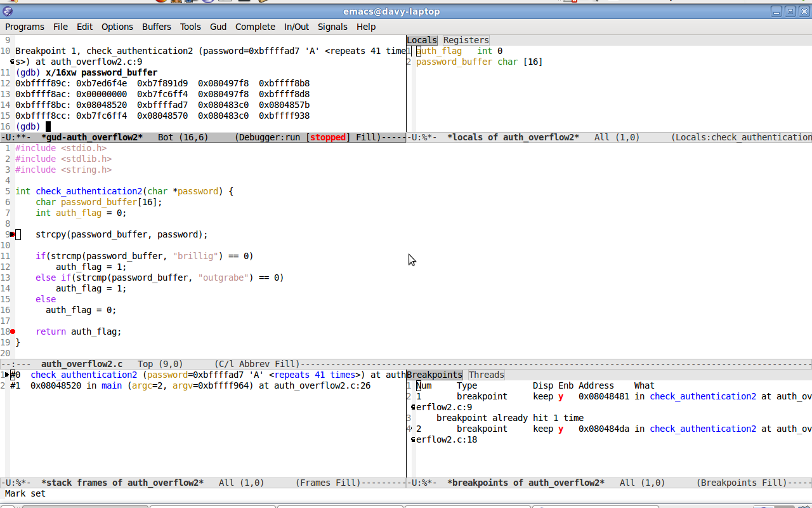Open the In/Out menu
Image resolution: width=812 pixels, height=508 pixels.
pos(296,27)
